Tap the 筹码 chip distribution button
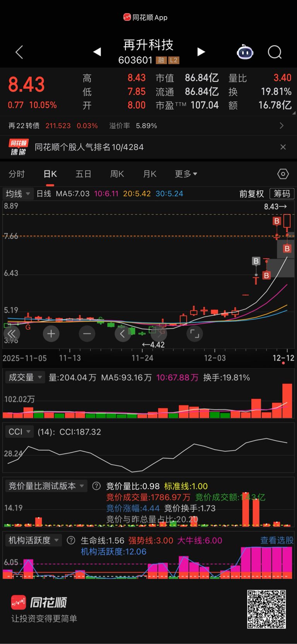The image size is (297, 644). coord(282,194)
